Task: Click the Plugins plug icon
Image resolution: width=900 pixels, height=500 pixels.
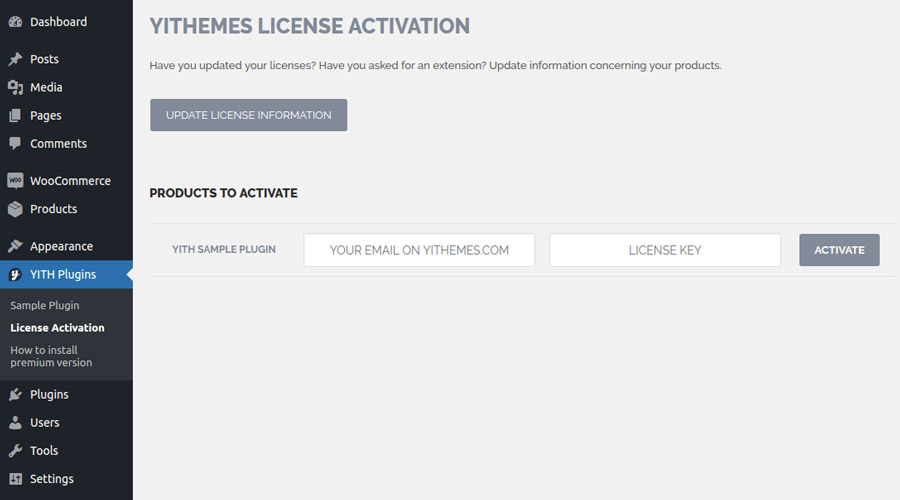Action: pos(15,394)
